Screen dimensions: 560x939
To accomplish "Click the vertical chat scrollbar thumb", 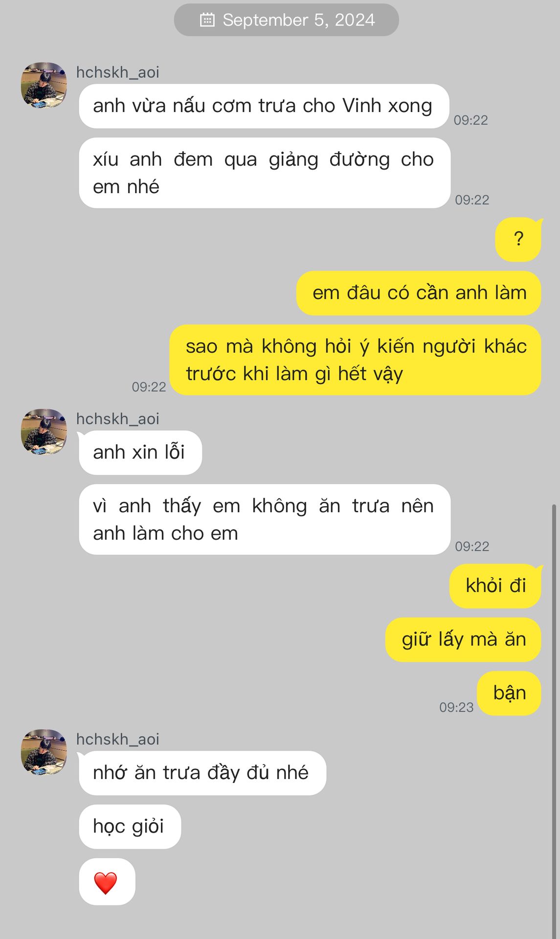I will [x=554, y=721].
